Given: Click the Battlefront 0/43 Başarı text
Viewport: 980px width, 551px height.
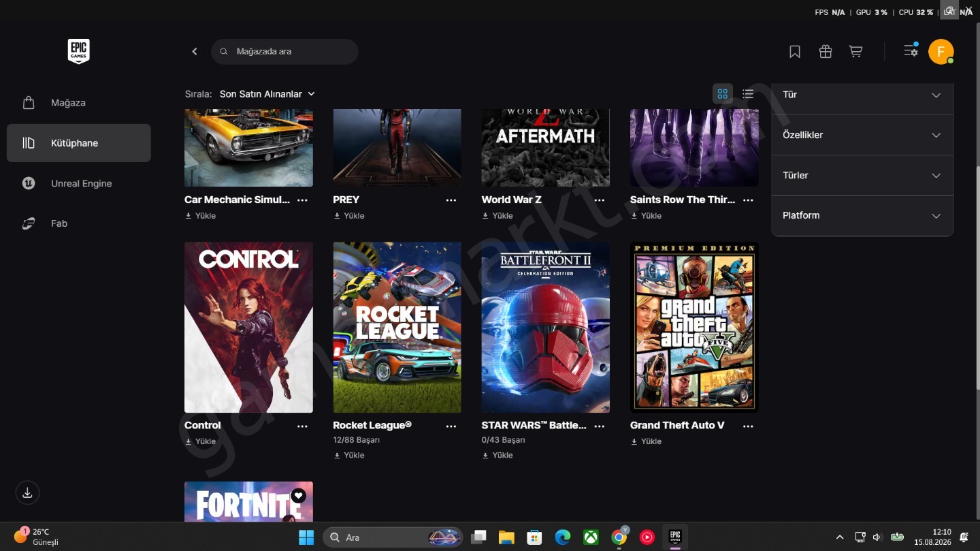Looking at the screenshot, I should pos(503,440).
